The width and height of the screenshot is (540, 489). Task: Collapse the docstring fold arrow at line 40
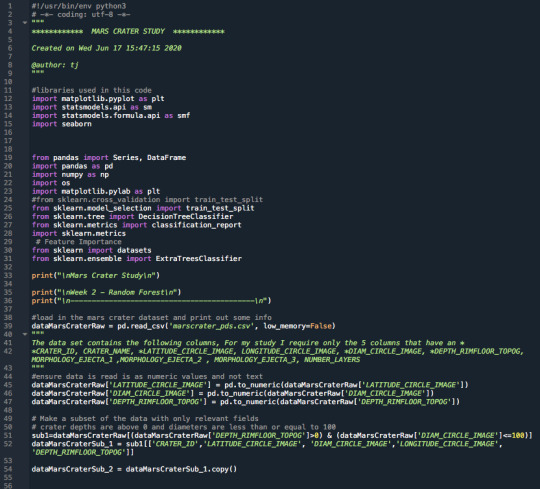(24, 334)
